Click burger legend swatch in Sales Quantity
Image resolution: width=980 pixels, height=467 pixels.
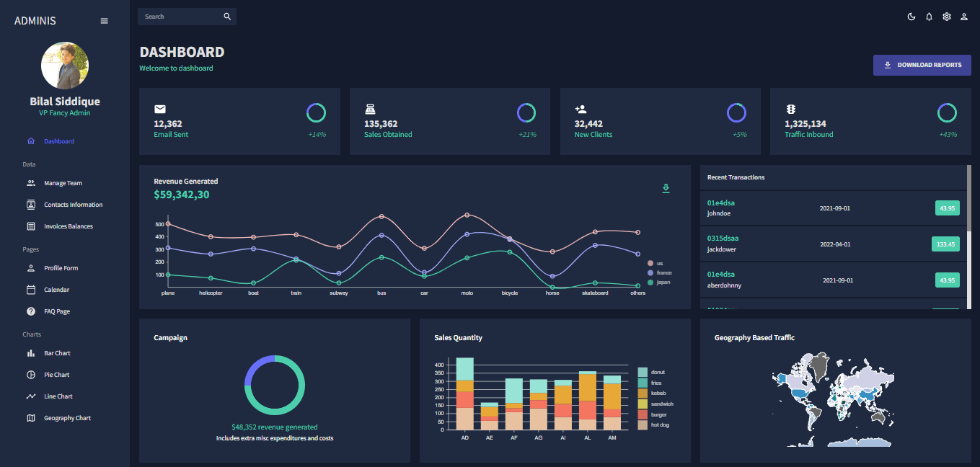pos(643,415)
